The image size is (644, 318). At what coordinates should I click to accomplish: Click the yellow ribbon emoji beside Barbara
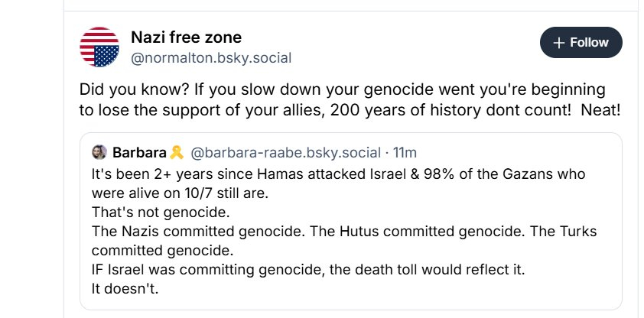click(x=177, y=152)
